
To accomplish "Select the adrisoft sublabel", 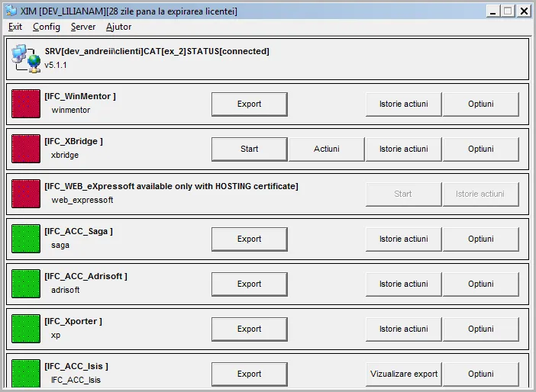I will pos(66,291).
